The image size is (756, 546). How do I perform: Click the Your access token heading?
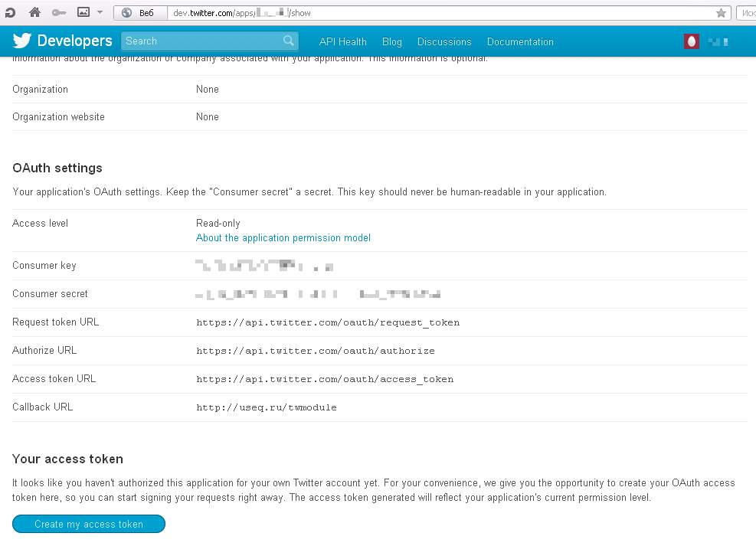(x=67, y=459)
